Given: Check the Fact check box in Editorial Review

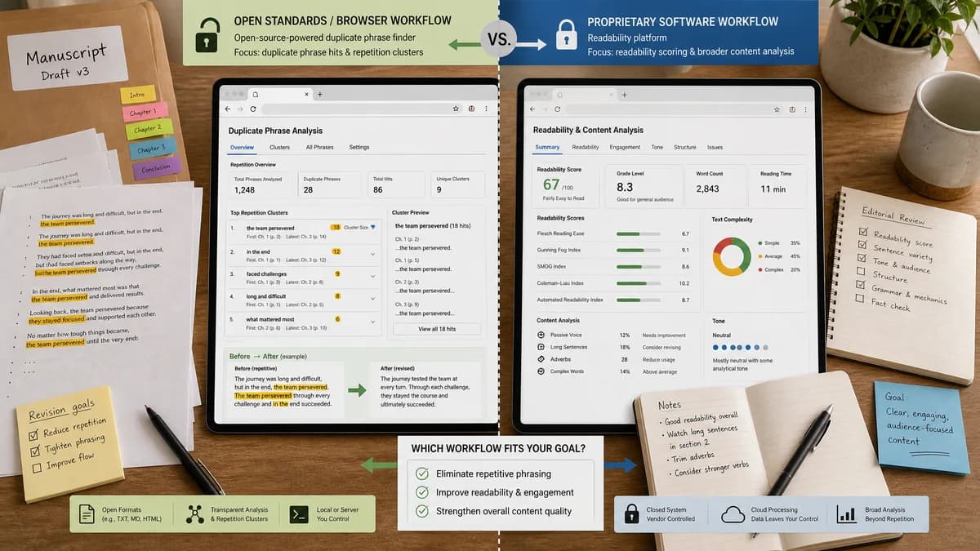Looking at the screenshot, I should click(861, 298).
